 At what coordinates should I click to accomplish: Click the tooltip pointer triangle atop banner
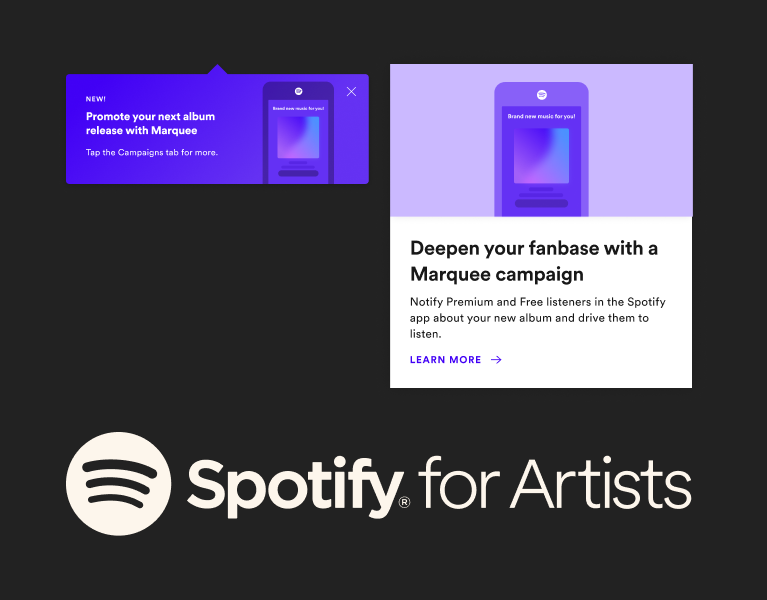217,69
